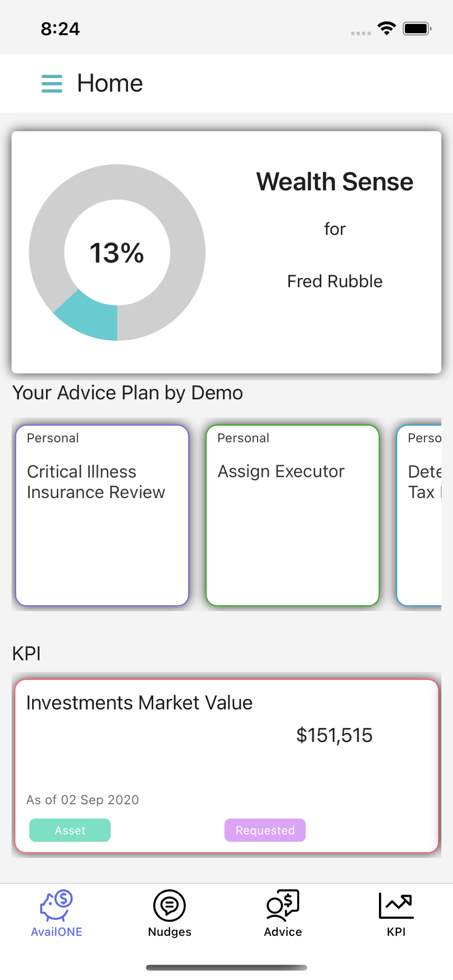The height and width of the screenshot is (980, 453).
Task: Click the $151,515 market value amount
Action: click(x=334, y=735)
